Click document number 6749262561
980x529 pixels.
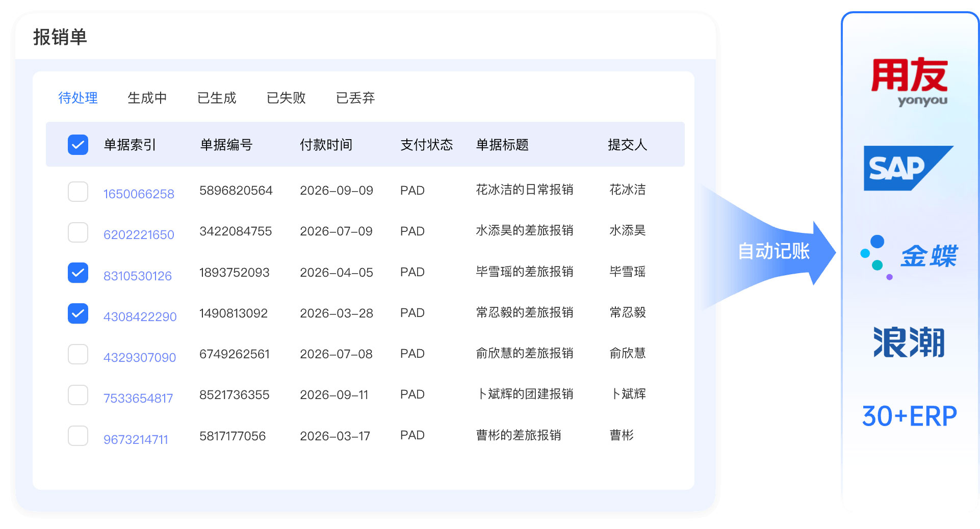(235, 354)
